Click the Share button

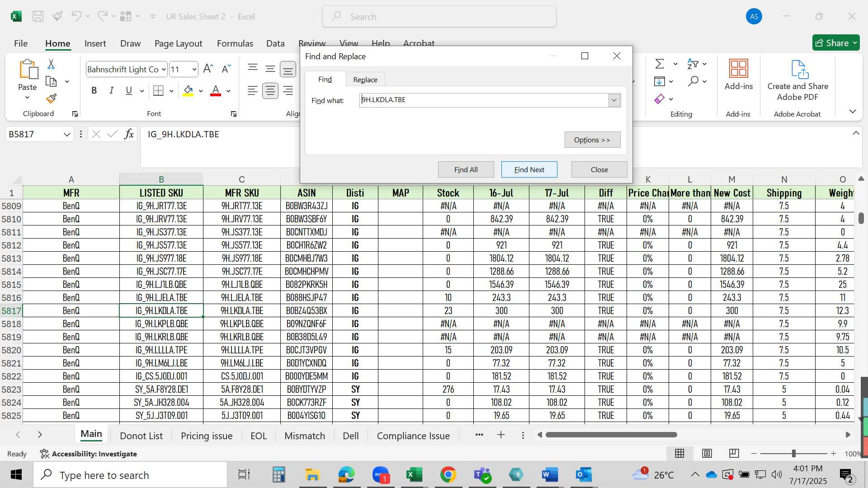tap(836, 43)
